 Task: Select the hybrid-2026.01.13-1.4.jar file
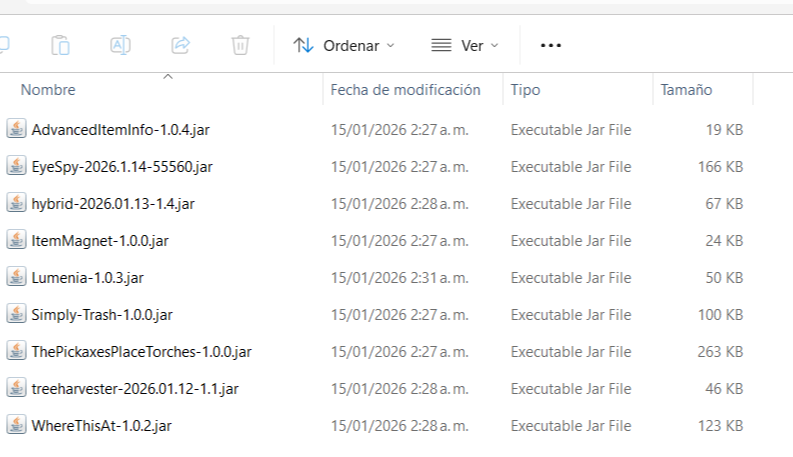pos(113,203)
